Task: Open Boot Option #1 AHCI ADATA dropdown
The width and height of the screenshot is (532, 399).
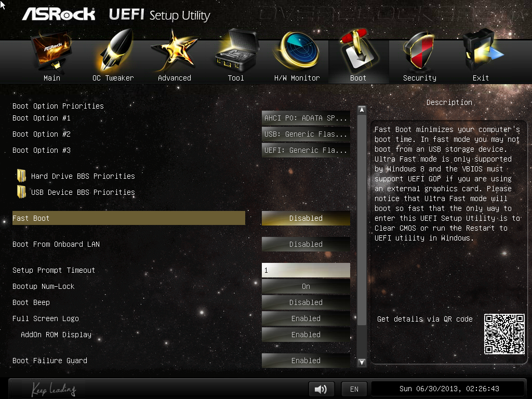Action: pyautogui.click(x=305, y=118)
